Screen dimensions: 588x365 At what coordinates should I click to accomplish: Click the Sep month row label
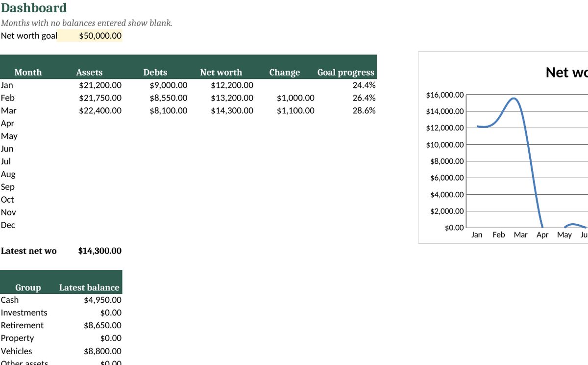point(7,187)
